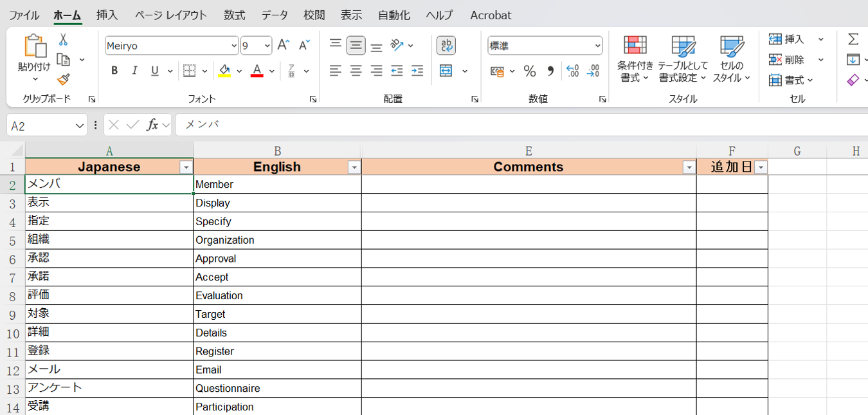Open font group dialog launcher
Image resolution: width=868 pixels, height=415 pixels.
coord(313,99)
